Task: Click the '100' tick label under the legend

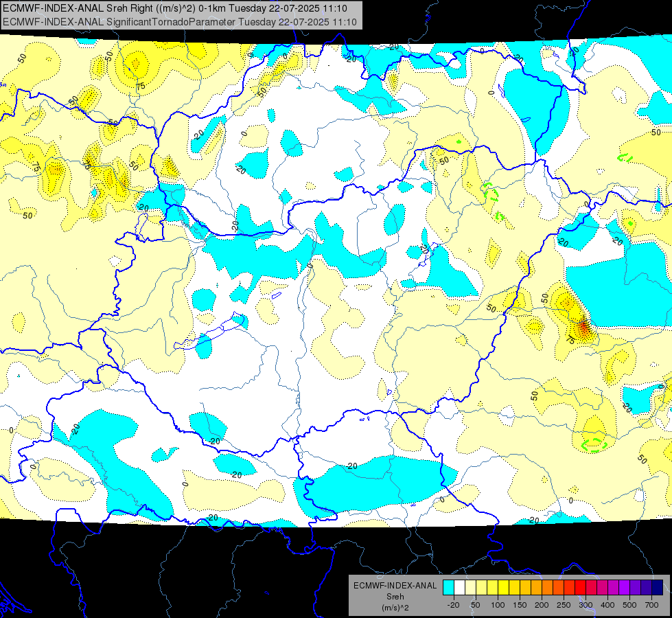Action: pos(498,605)
